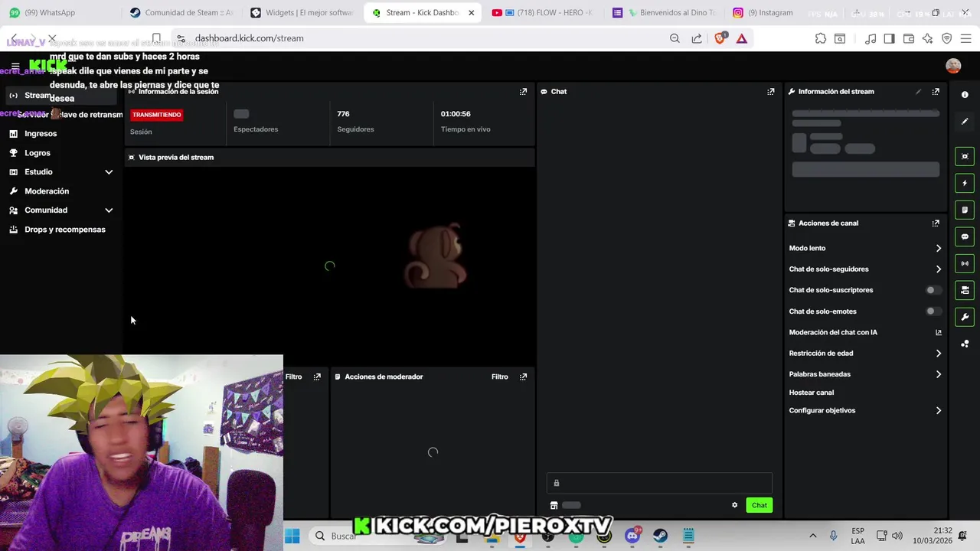Open Brave Wallet icon in toolbar
This screenshot has width=980, height=551.
[x=909, y=38]
